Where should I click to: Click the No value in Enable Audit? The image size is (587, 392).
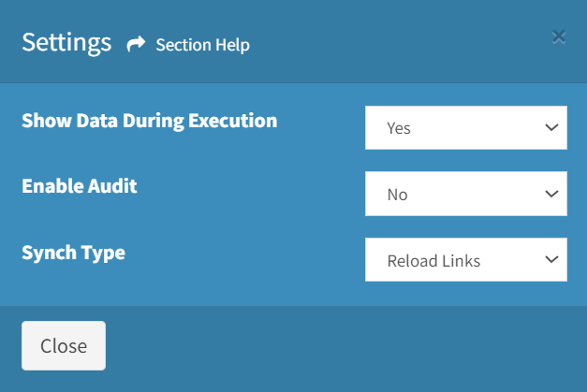click(x=398, y=195)
